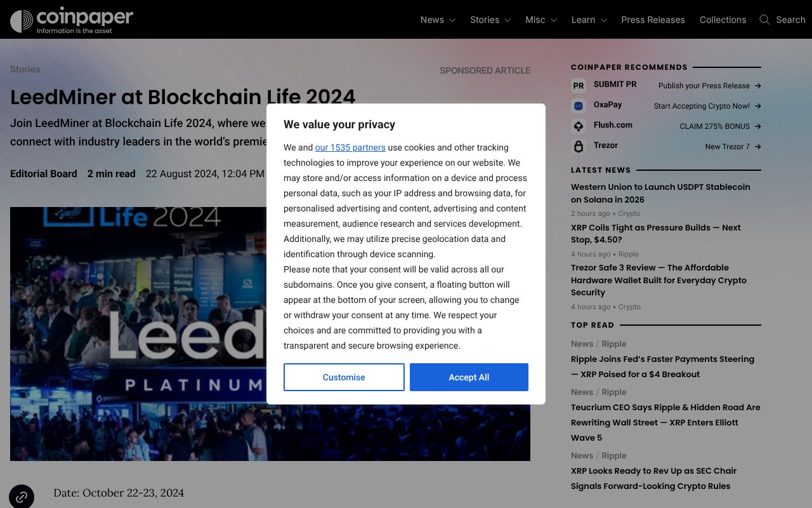The width and height of the screenshot is (812, 508).
Task: Click the Submit PR icon
Action: pos(578,84)
